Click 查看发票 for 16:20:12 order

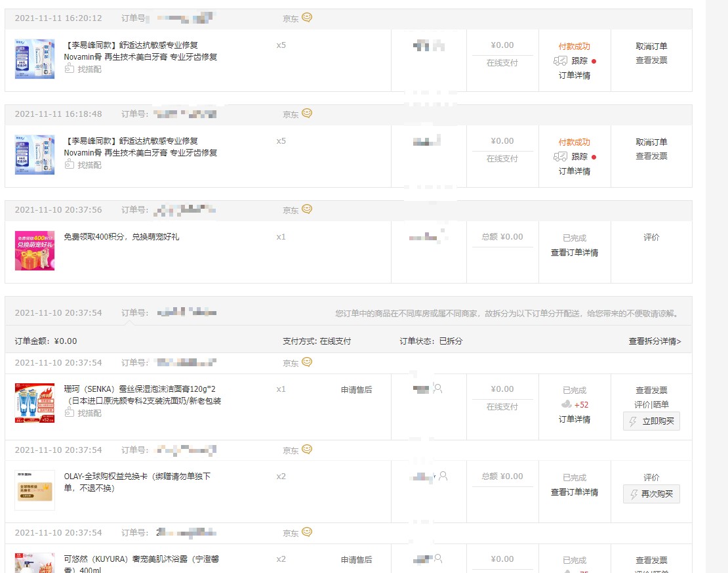651,60
